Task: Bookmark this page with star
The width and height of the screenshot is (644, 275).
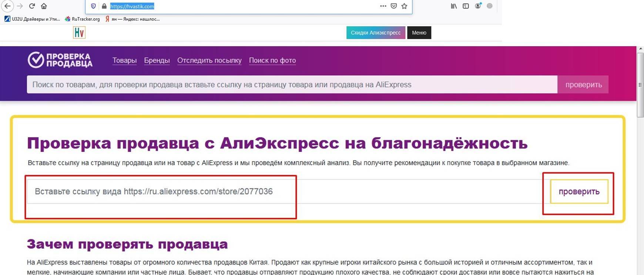Action: 404,6
